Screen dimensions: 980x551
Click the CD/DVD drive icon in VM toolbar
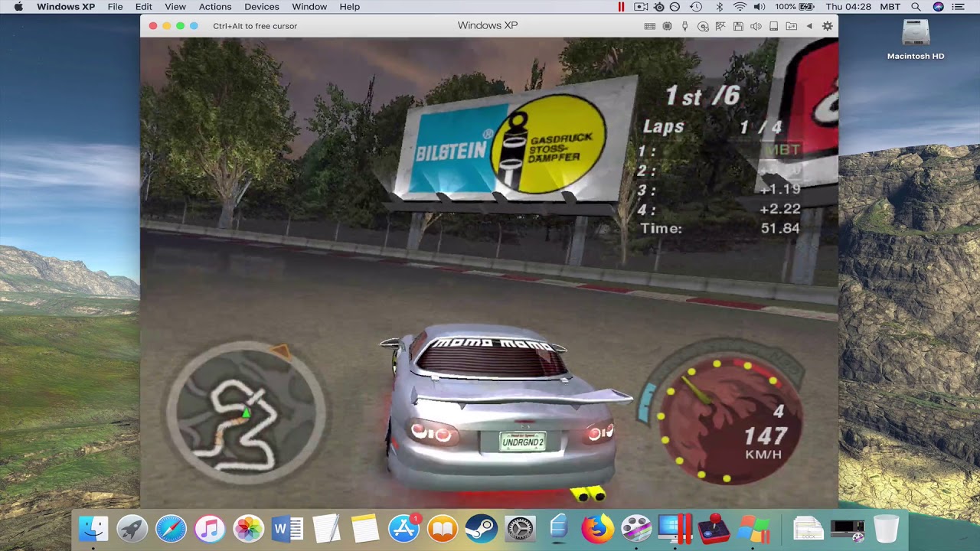click(x=703, y=26)
